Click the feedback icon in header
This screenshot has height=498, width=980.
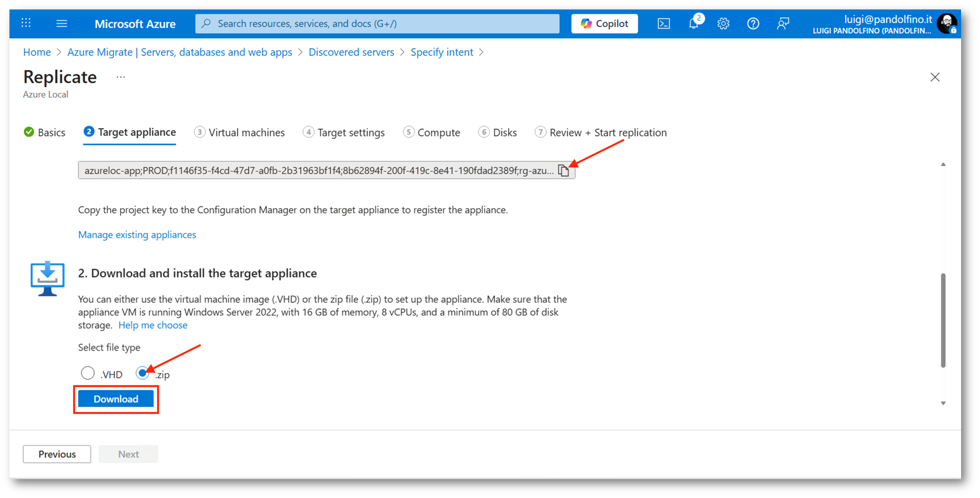tap(783, 23)
